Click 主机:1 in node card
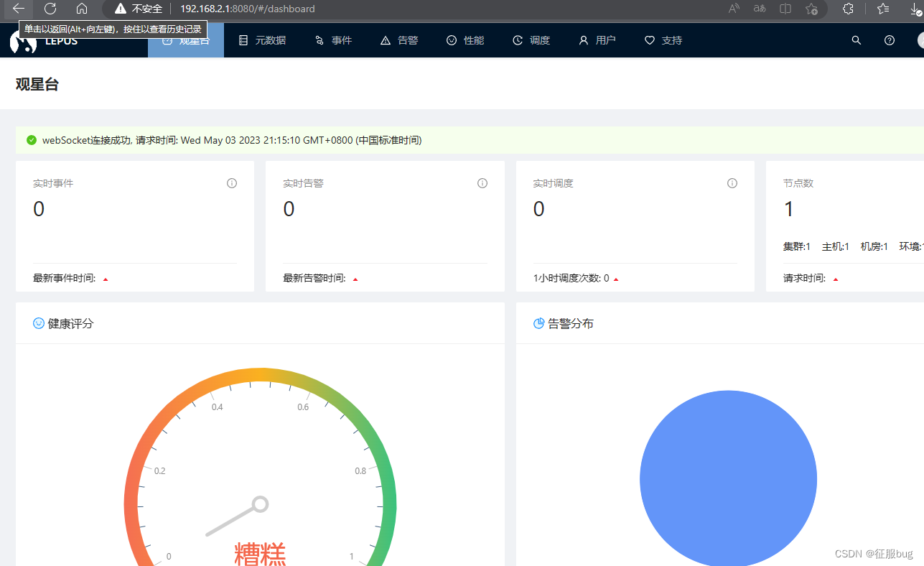This screenshot has height=566, width=924. tap(836, 246)
